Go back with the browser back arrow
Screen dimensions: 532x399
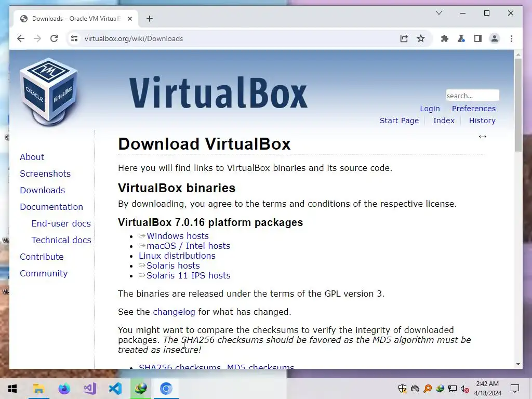click(21, 38)
